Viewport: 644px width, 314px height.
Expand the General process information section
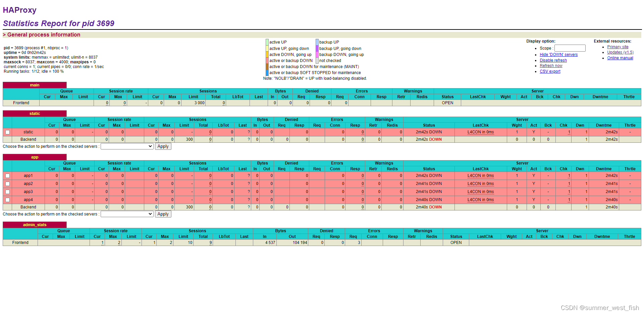pyautogui.click(x=42, y=35)
